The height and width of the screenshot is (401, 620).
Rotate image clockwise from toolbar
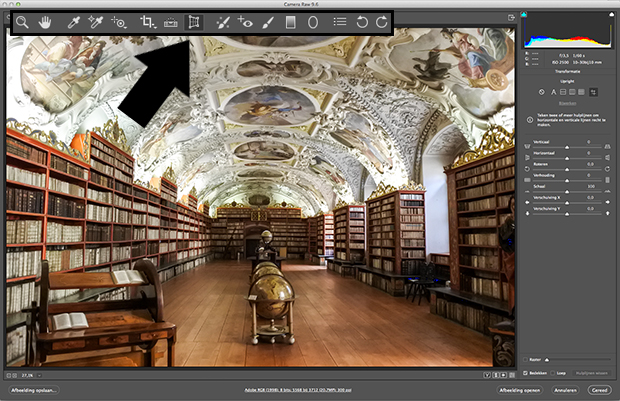pyautogui.click(x=382, y=22)
